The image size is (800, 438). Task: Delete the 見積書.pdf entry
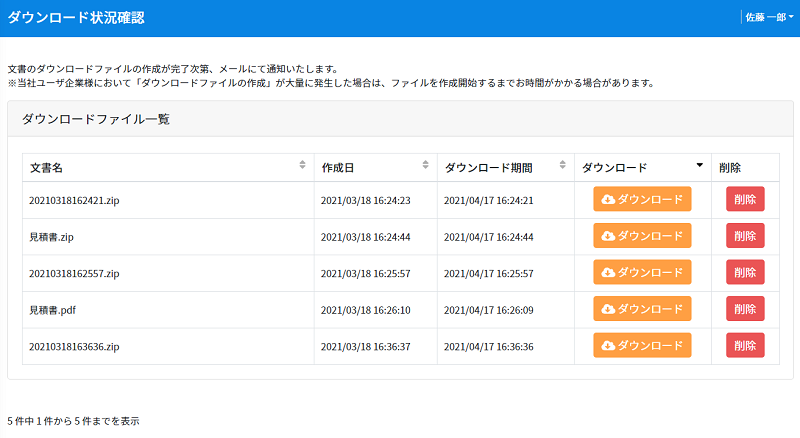click(x=745, y=309)
